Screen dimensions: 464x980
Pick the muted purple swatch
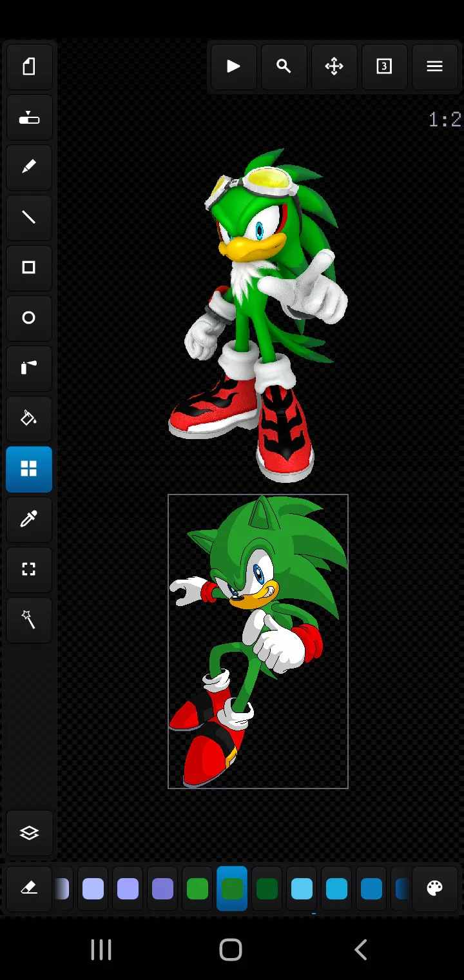pyautogui.click(x=163, y=889)
